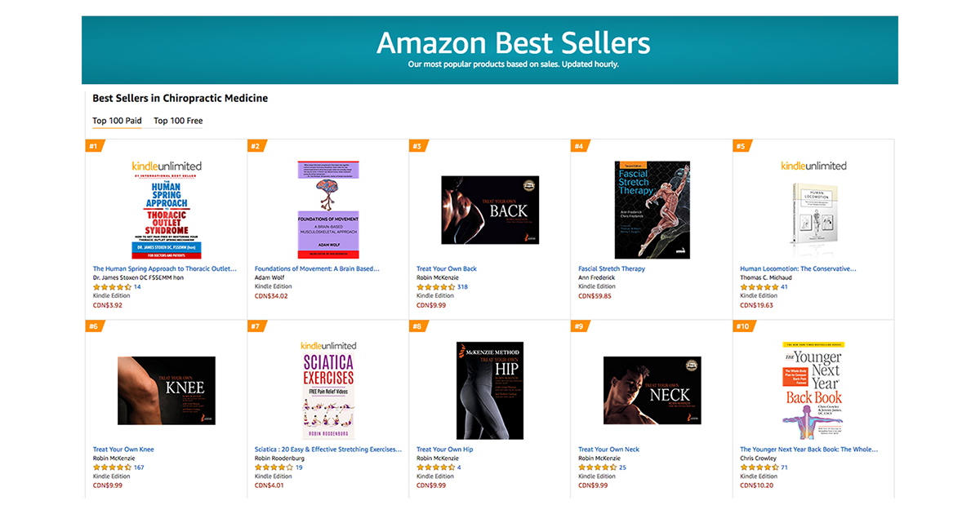Open the Treat Your Own Back cover
980x514 pixels.
(490, 210)
